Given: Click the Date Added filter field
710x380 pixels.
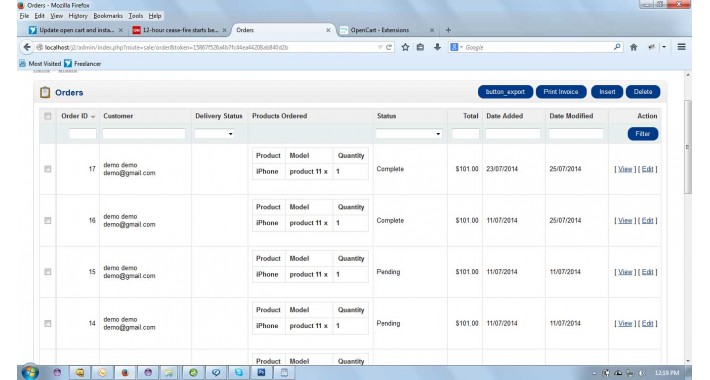Looking at the screenshot, I should pyautogui.click(x=513, y=134).
